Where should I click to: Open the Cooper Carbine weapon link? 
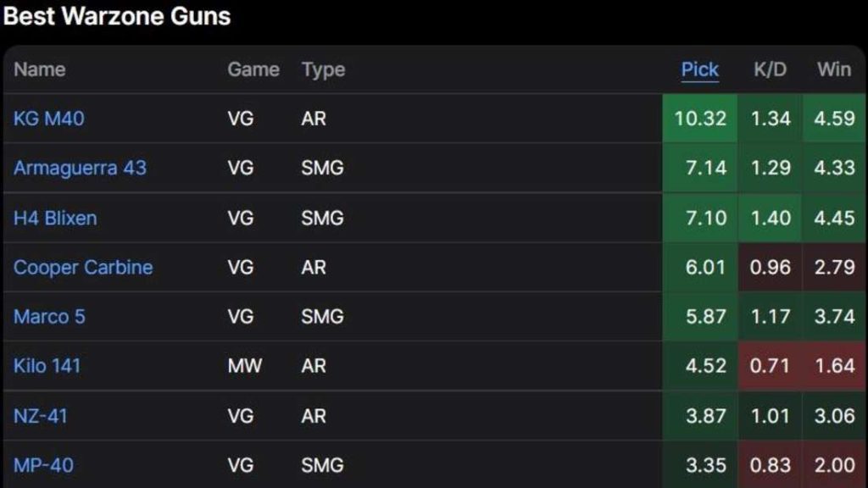[83, 267]
